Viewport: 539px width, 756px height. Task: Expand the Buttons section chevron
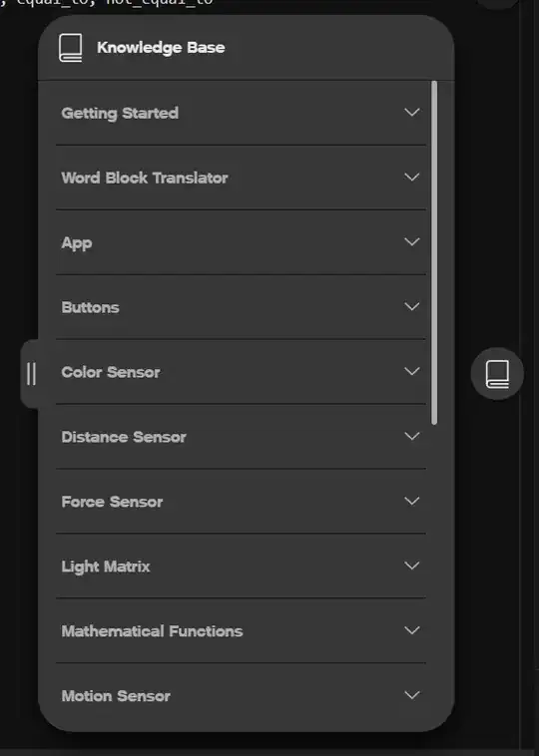pyautogui.click(x=411, y=306)
